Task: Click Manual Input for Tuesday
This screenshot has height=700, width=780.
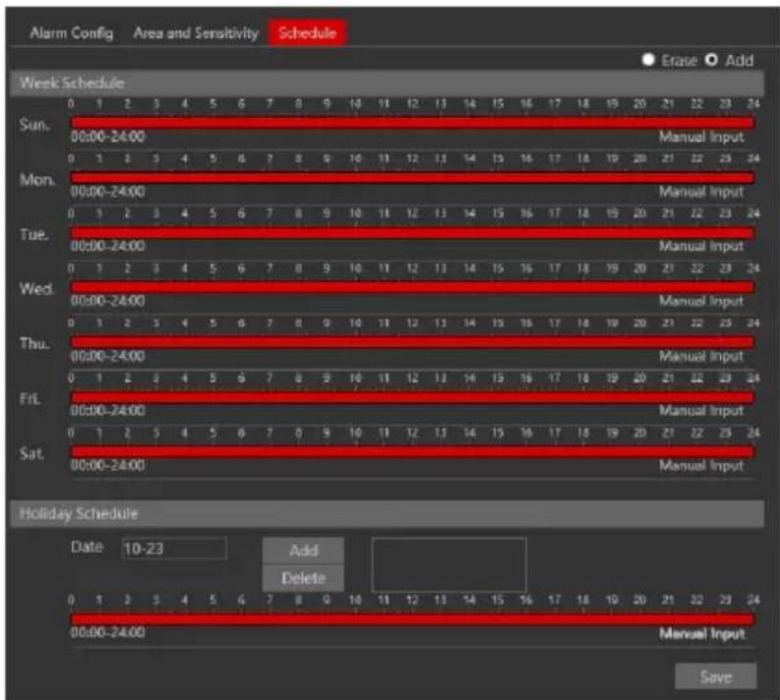Action: click(x=701, y=246)
